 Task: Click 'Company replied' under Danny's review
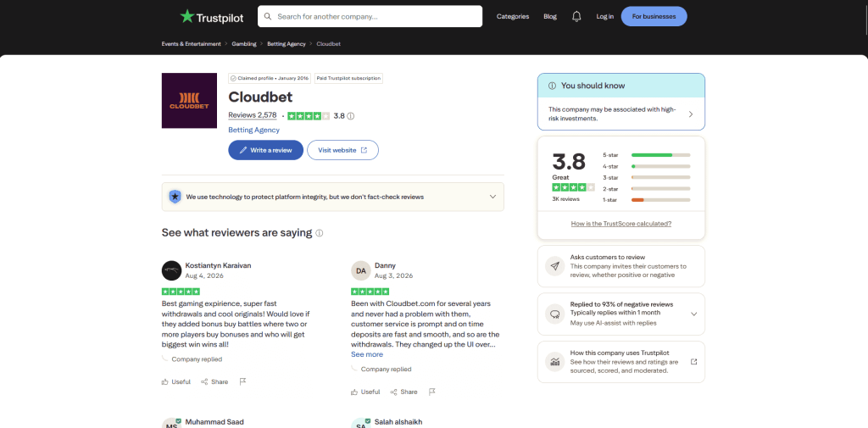pos(386,370)
